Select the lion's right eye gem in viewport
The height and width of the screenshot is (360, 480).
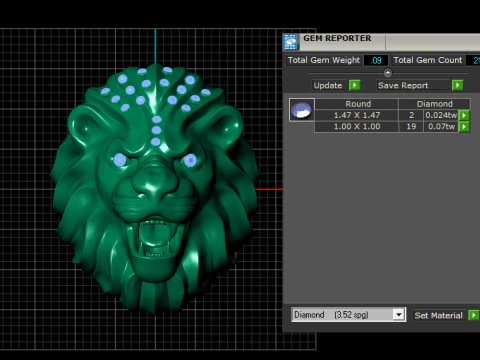(190, 160)
